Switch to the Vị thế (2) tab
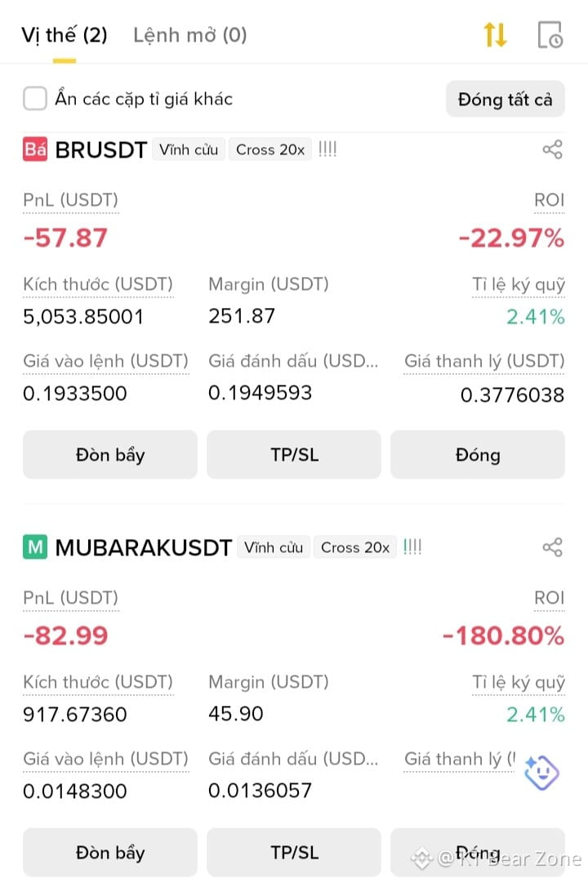The height and width of the screenshot is (879, 588). [x=65, y=35]
